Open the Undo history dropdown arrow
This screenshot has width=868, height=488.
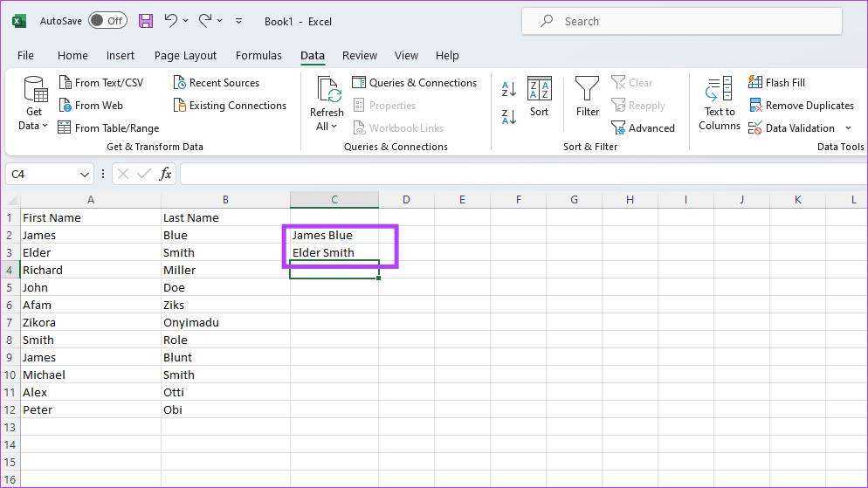click(x=185, y=21)
